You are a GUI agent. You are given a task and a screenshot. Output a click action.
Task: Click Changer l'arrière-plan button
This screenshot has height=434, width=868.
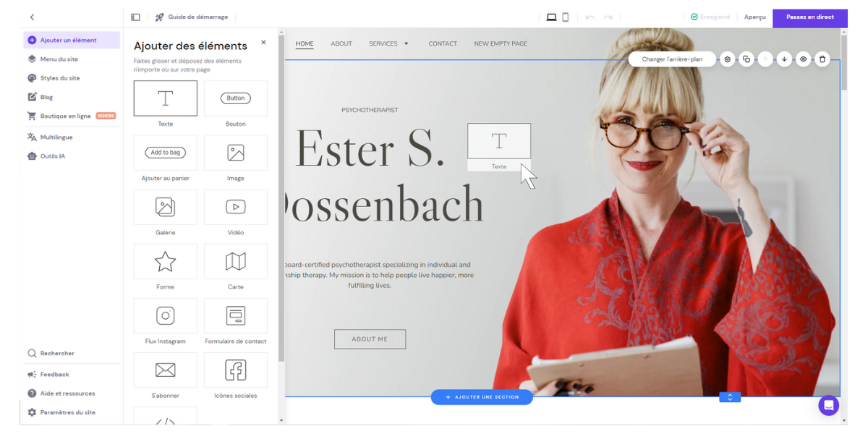tap(672, 59)
